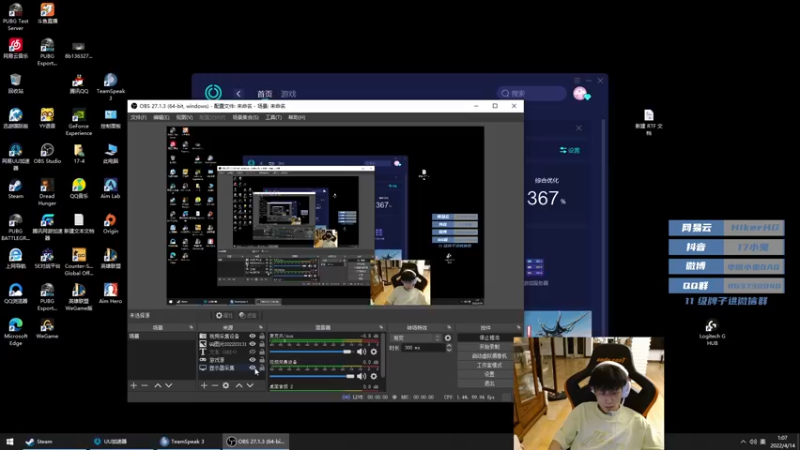
Task: Toggle lock on 视频采集设备 source
Action: pyautogui.click(x=262, y=336)
